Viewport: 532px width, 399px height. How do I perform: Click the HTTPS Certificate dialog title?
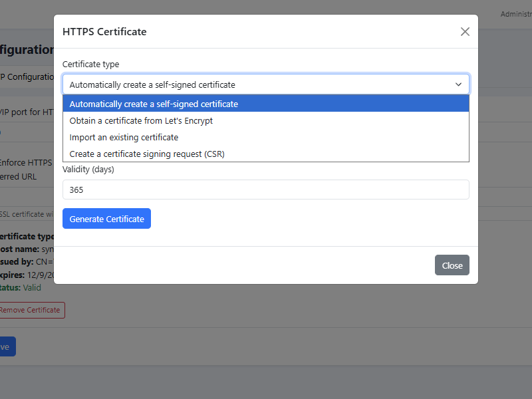104,31
